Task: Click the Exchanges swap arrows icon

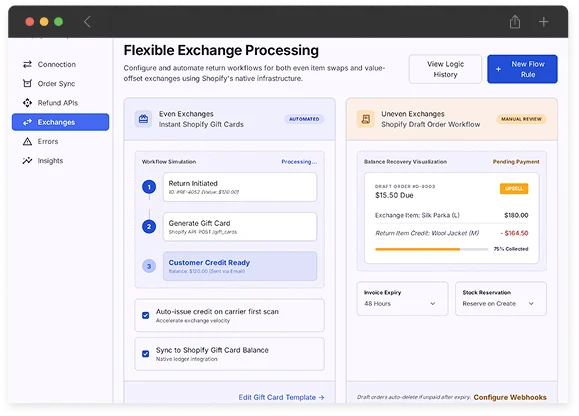Action: (x=27, y=122)
